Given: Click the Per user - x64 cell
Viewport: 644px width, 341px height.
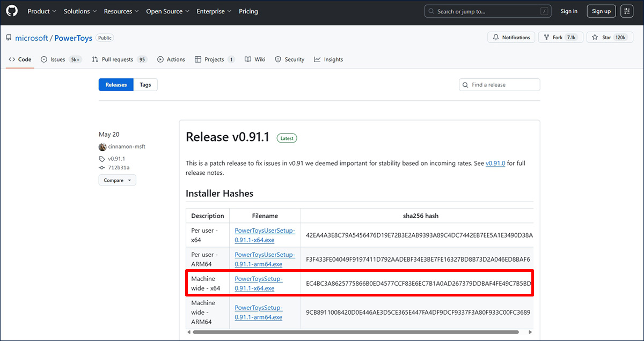Looking at the screenshot, I should click(208, 235).
